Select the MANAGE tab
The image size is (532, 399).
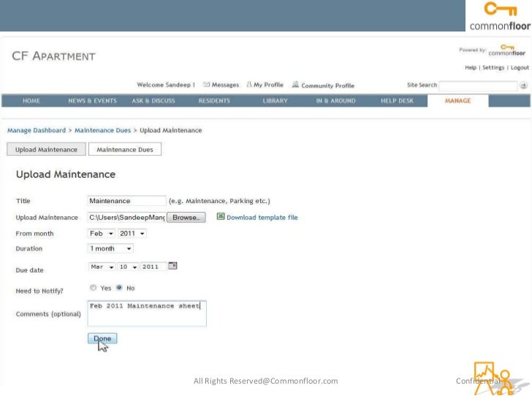click(x=458, y=101)
